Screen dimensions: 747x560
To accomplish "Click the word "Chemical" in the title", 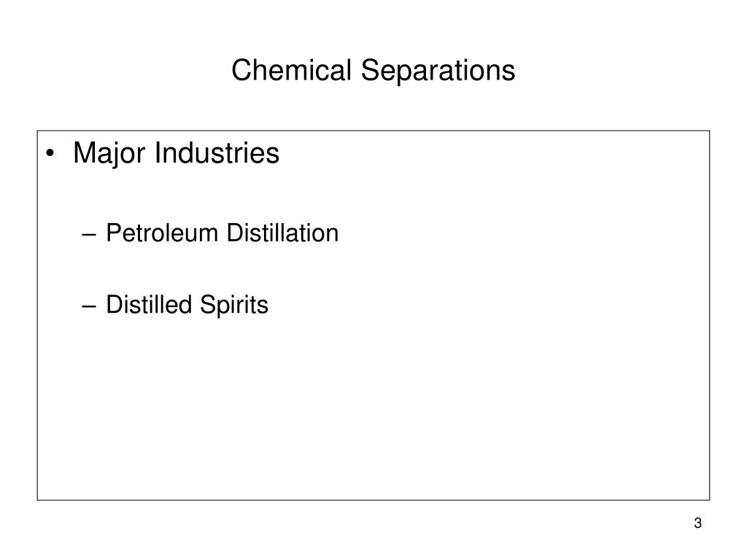I will point(291,70).
